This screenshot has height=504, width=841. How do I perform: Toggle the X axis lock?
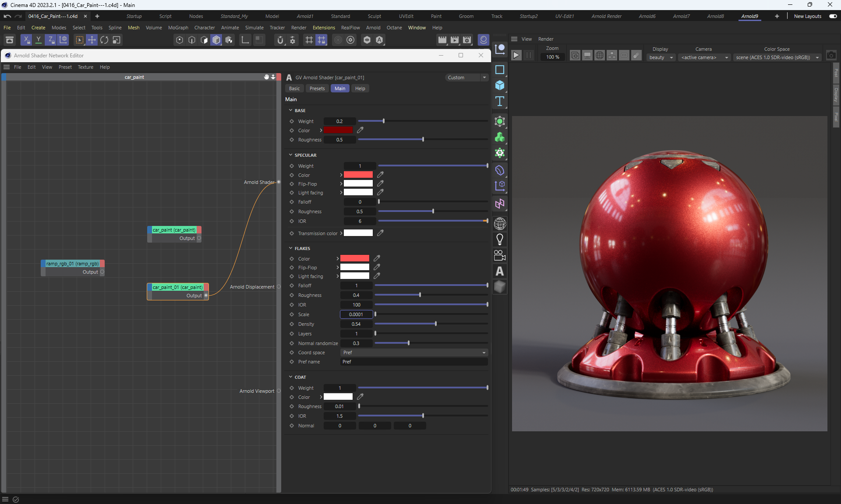tap(26, 40)
